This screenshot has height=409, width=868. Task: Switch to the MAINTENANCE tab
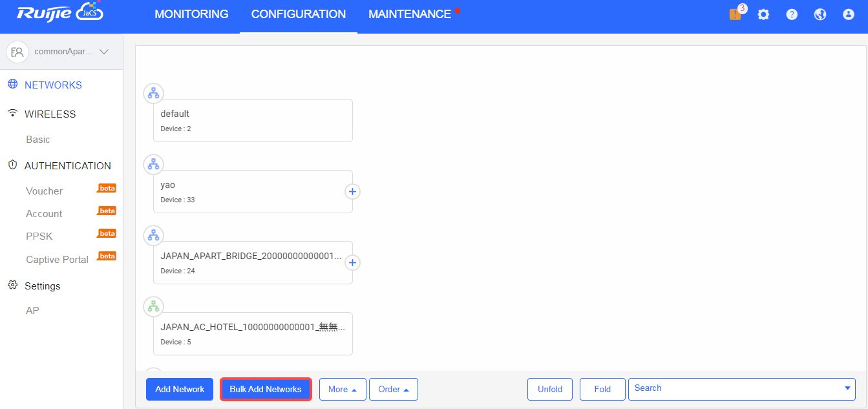point(410,14)
